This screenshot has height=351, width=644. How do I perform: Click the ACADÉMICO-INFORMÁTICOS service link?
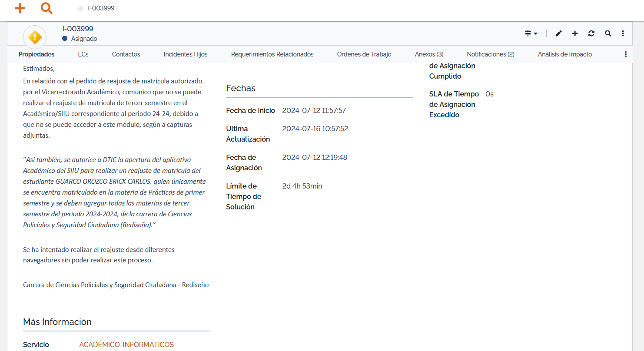(x=126, y=344)
